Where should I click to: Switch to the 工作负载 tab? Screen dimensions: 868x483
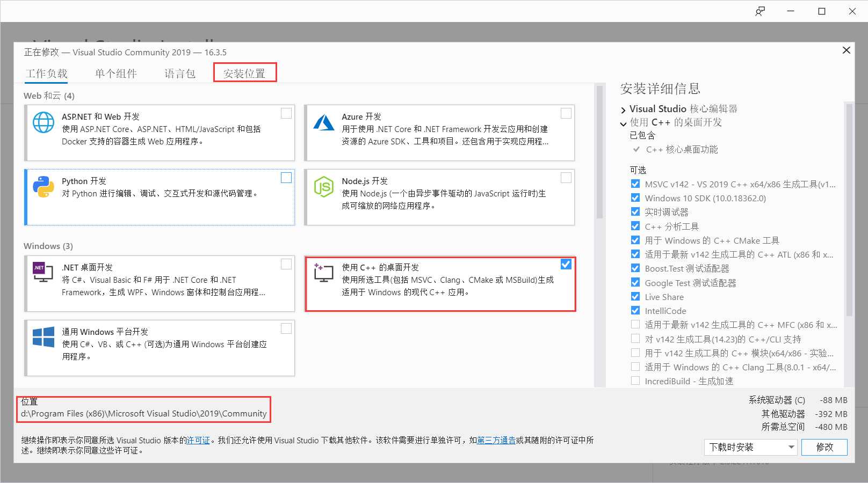coord(47,74)
